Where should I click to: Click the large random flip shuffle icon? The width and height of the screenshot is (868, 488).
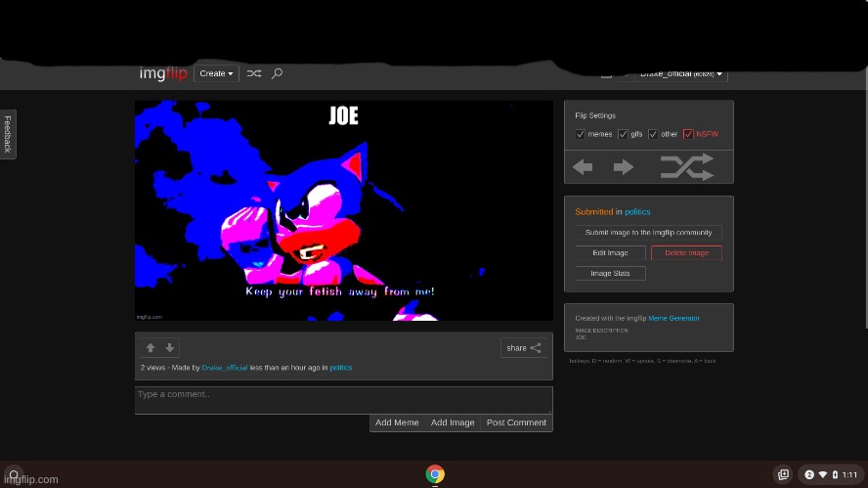coord(686,167)
